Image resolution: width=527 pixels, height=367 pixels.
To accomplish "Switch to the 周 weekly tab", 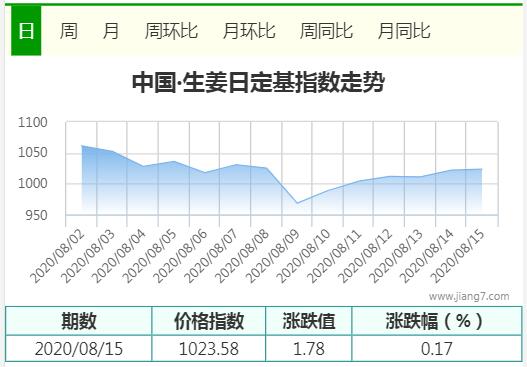I will [69, 31].
